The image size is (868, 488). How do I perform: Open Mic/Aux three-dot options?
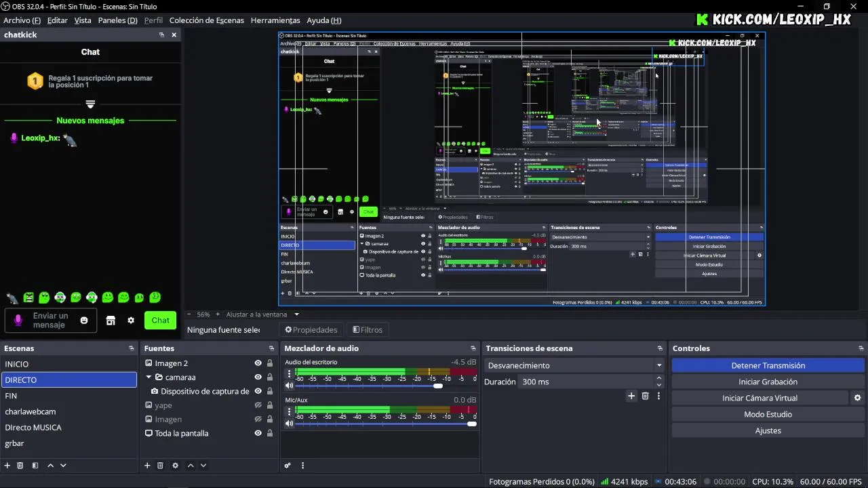click(289, 411)
